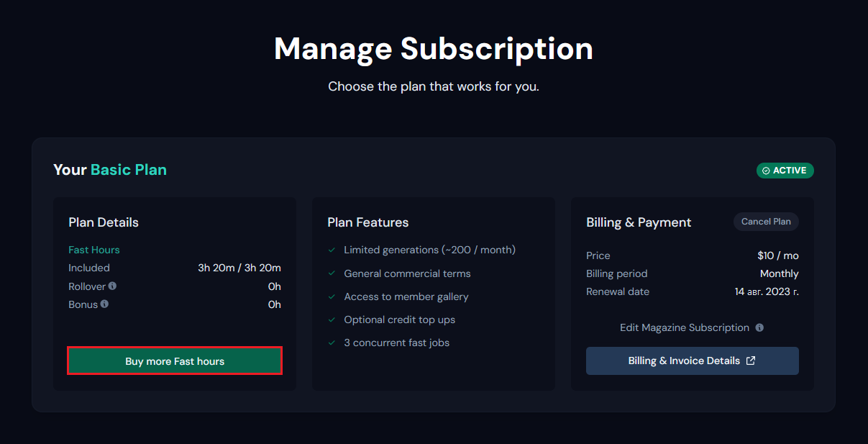Click the Bonus info icon
Viewport: 868px width, 444px height.
click(x=104, y=304)
